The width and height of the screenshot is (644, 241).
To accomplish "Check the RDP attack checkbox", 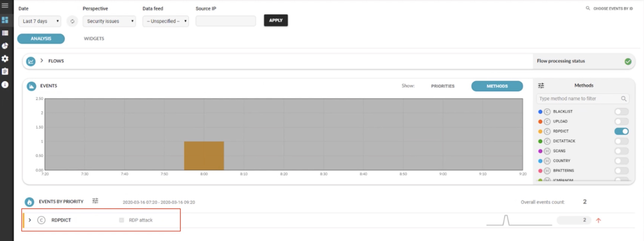I will (x=122, y=220).
